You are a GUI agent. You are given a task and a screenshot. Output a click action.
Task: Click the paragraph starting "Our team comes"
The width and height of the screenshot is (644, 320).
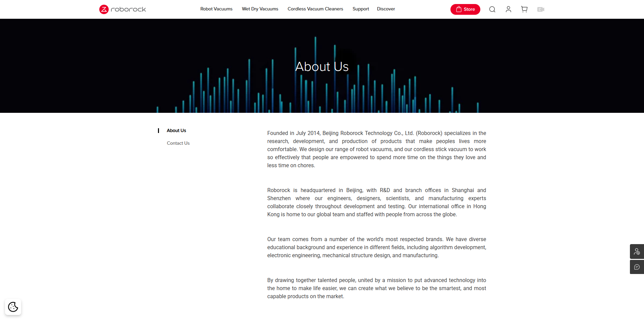pos(376,247)
